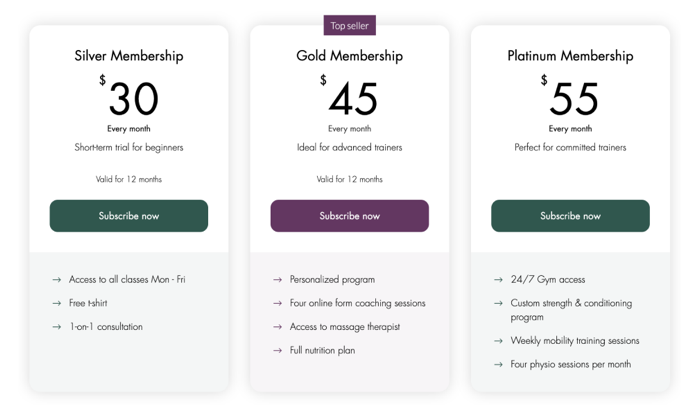Click Subscribe now under Platinum Membership
Viewport: 700px width, 416px height.
570,216
